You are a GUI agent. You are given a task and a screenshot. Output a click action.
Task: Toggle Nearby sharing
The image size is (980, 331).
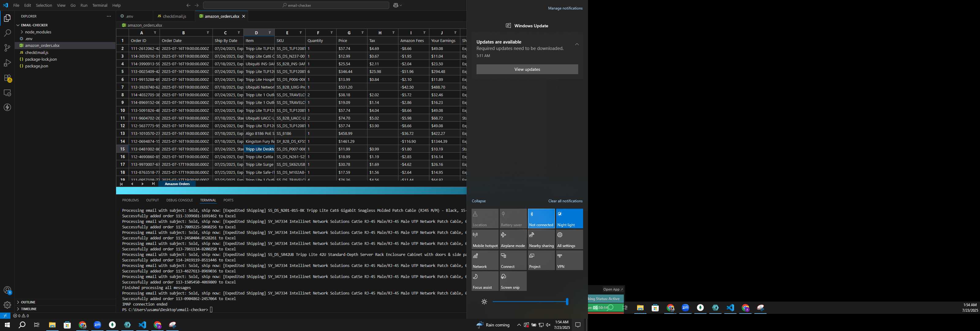[541, 240]
